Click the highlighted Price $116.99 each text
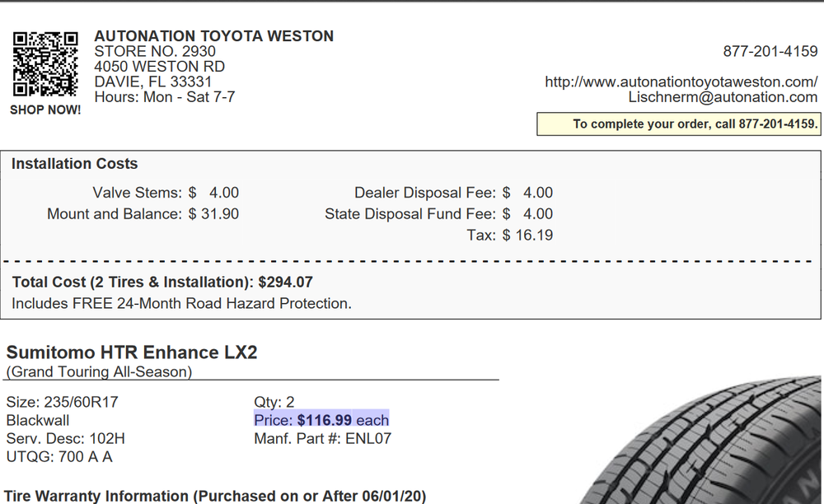The width and height of the screenshot is (824, 504). 321,420
